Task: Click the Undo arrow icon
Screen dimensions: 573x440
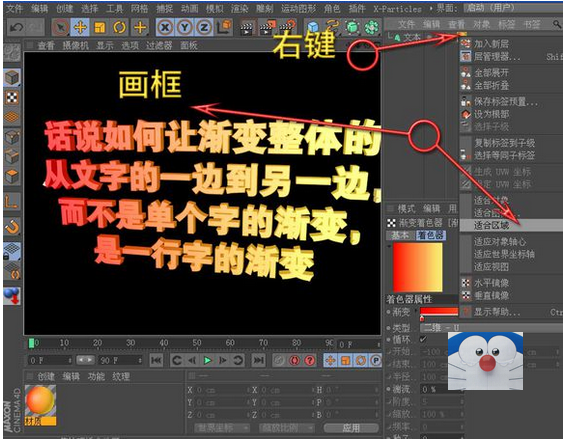Action: [x=16, y=28]
